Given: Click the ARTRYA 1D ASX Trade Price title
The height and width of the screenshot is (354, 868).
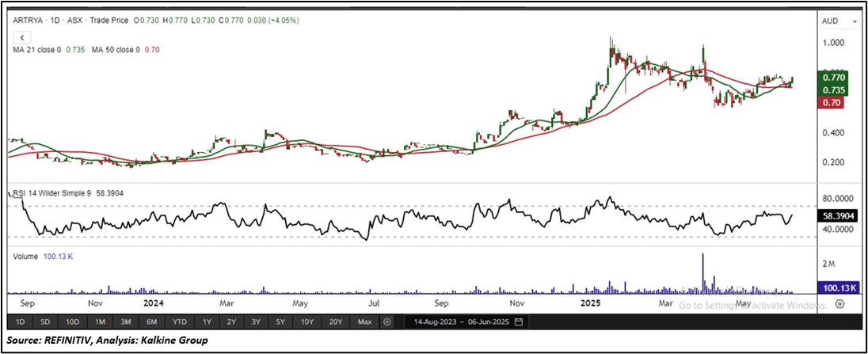Looking at the screenshot, I should pyautogui.click(x=70, y=21).
